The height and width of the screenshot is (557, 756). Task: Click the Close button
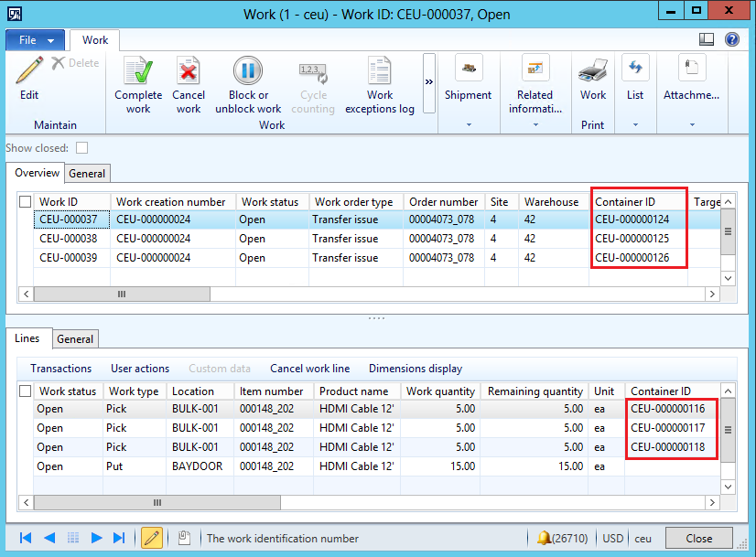tap(698, 538)
